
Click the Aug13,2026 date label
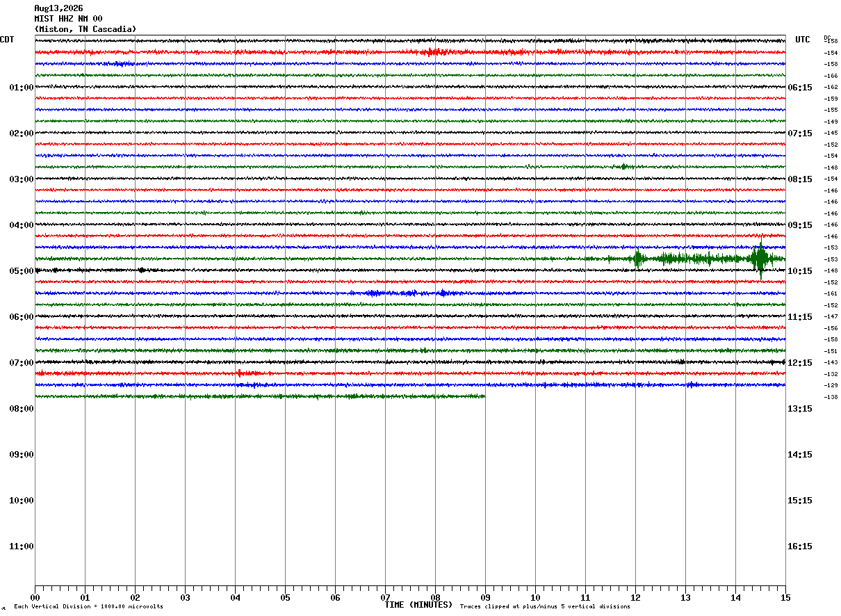coord(58,8)
